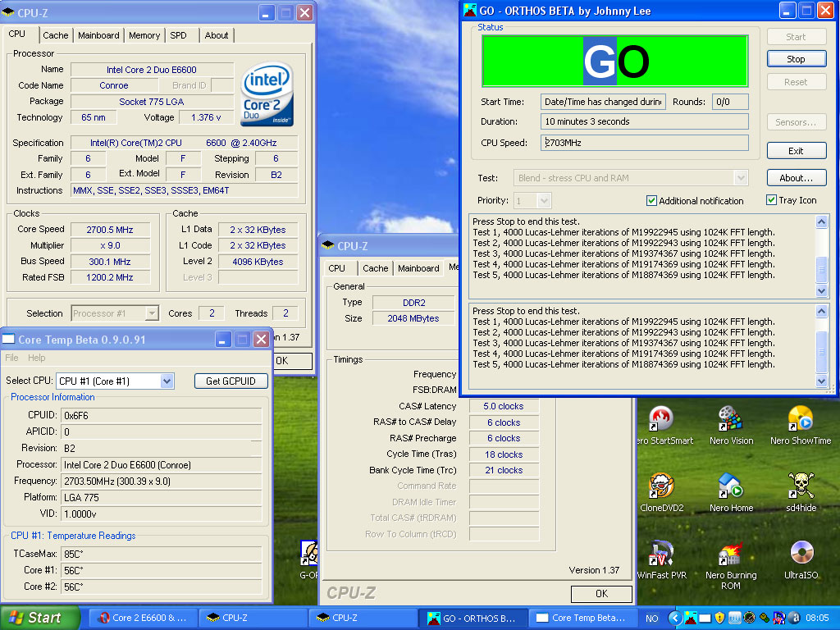Image resolution: width=840 pixels, height=630 pixels.
Task: Open the WinFast PVR desktop icon
Action: [x=662, y=554]
